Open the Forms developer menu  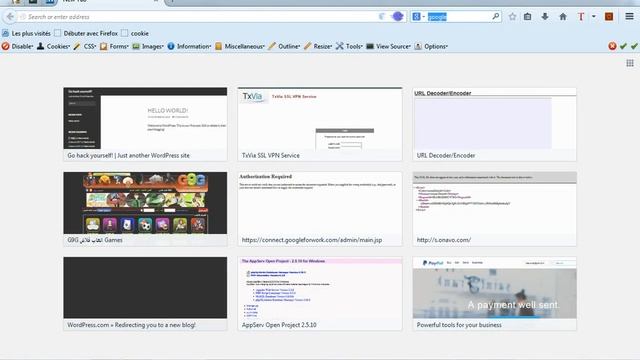(x=114, y=47)
